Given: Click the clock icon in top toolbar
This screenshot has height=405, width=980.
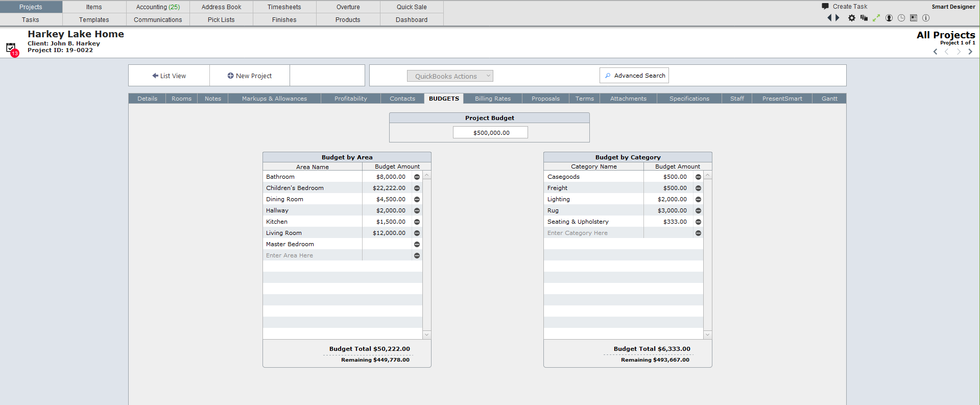Looking at the screenshot, I should pyautogui.click(x=901, y=18).
